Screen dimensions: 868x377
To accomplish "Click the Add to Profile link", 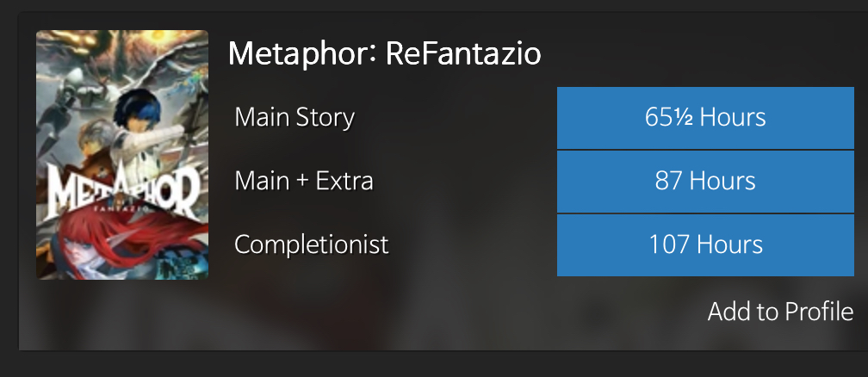I will click(x=780, y=311).
